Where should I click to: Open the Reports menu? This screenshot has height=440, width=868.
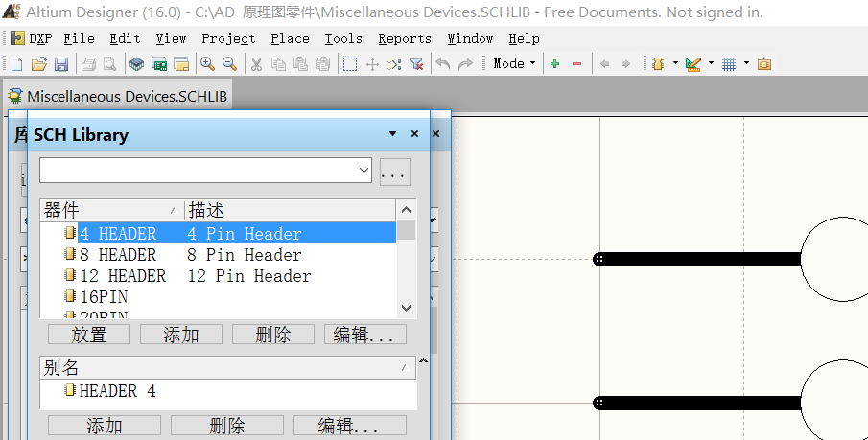coord(405,38)
